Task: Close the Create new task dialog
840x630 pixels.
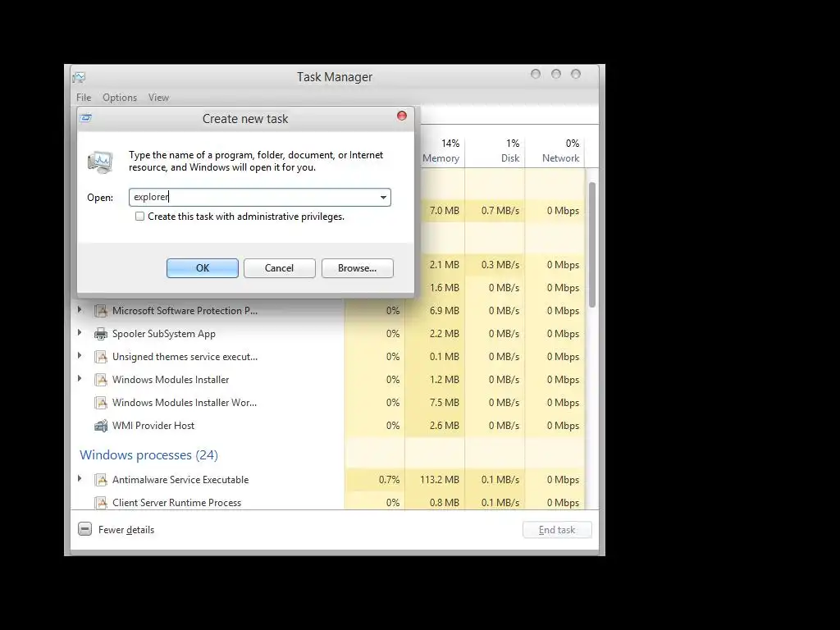Action: click(x=402, y=116)
